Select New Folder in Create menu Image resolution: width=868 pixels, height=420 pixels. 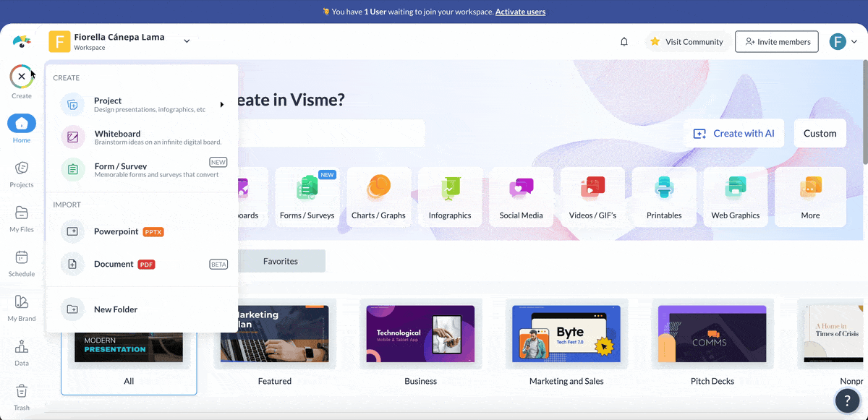pos(116,309)
